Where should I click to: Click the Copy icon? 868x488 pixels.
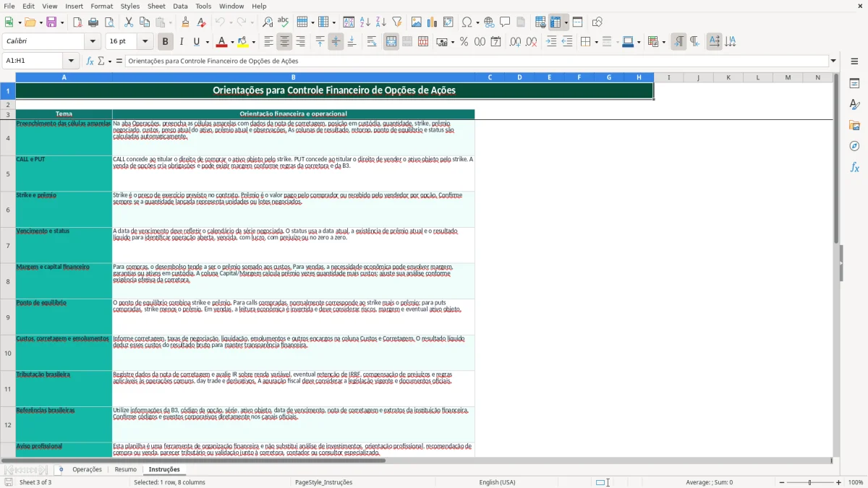pyautogui.click(x=144, y=22)
